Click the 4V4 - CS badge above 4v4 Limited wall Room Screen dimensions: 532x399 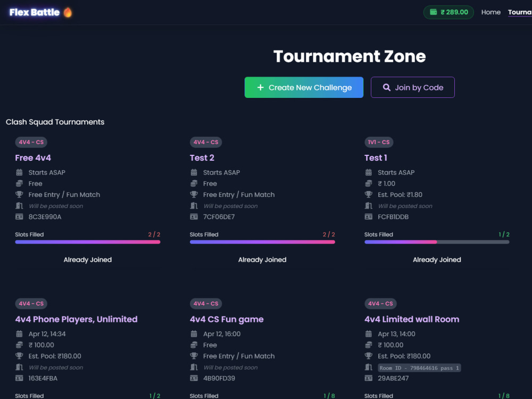point(380,304)
